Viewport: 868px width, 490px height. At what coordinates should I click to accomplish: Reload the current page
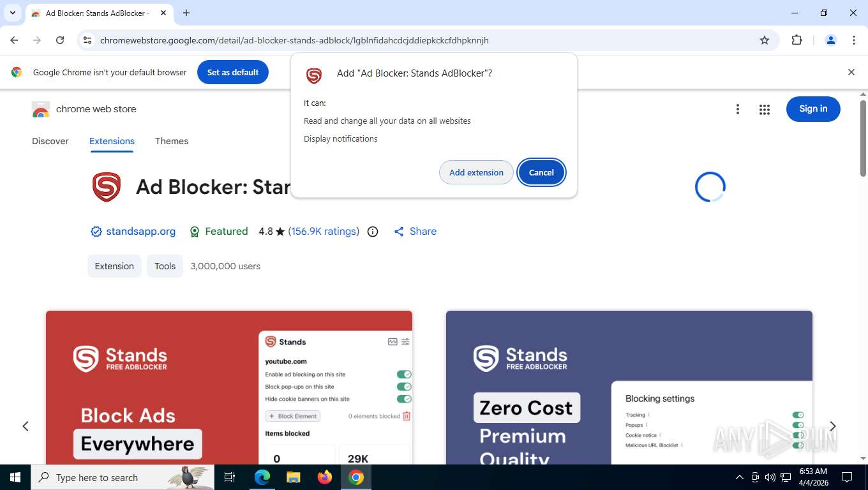click(60, 40)
